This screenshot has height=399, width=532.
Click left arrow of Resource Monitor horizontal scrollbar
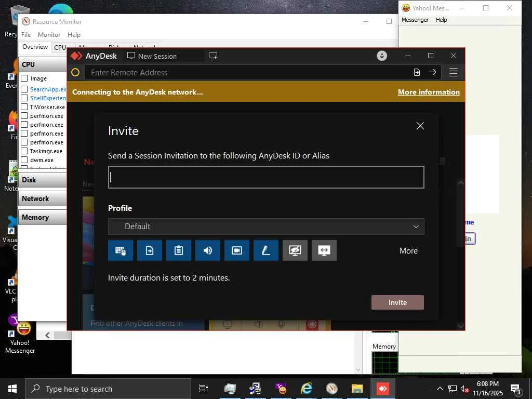(47, 335)
